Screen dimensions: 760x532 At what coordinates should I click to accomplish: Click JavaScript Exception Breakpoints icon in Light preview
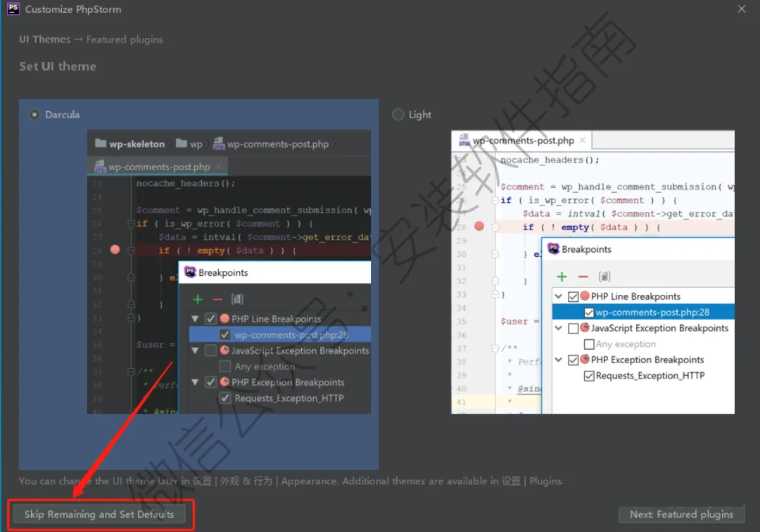pos(585,327)
